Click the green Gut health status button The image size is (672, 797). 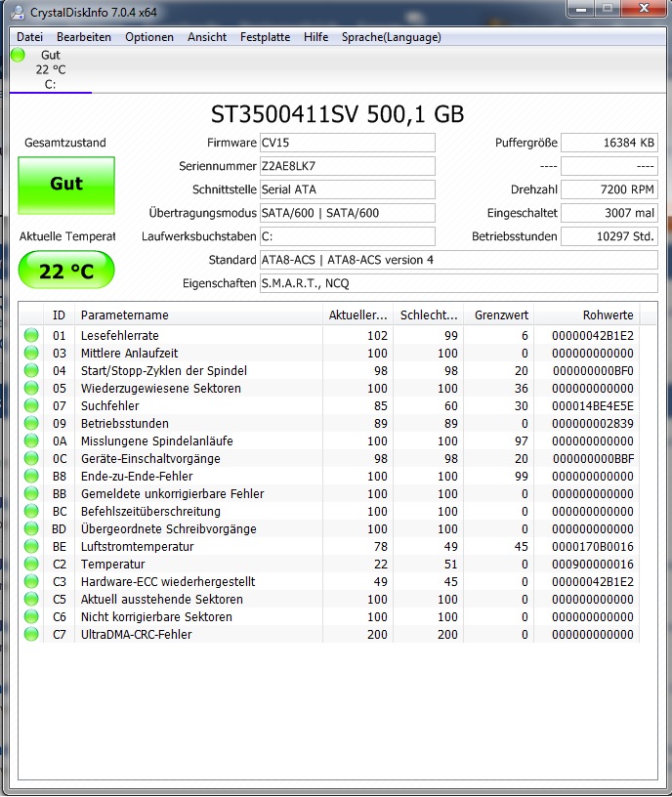click(x=66, y=185)
